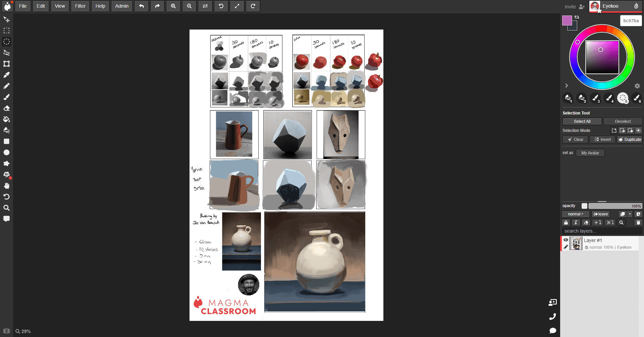The width and height of the screenshot is (644, 337).
Task: Choose the Pencil tool
Action: (6, 86)
